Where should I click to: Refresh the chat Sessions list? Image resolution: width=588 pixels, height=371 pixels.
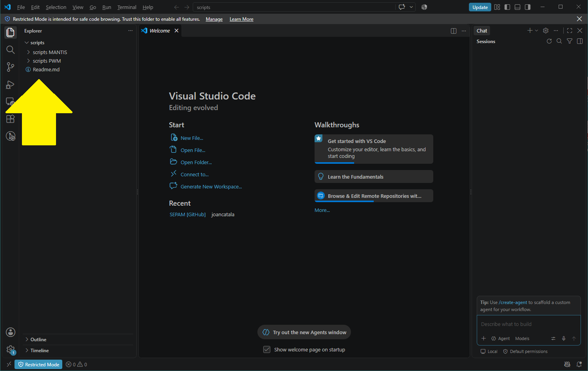[x=549, y=41]
